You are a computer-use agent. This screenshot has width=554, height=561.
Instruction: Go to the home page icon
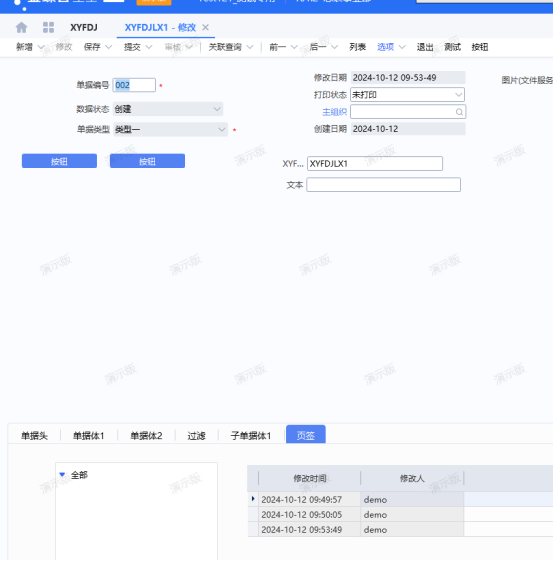click(x=21, y=28)
